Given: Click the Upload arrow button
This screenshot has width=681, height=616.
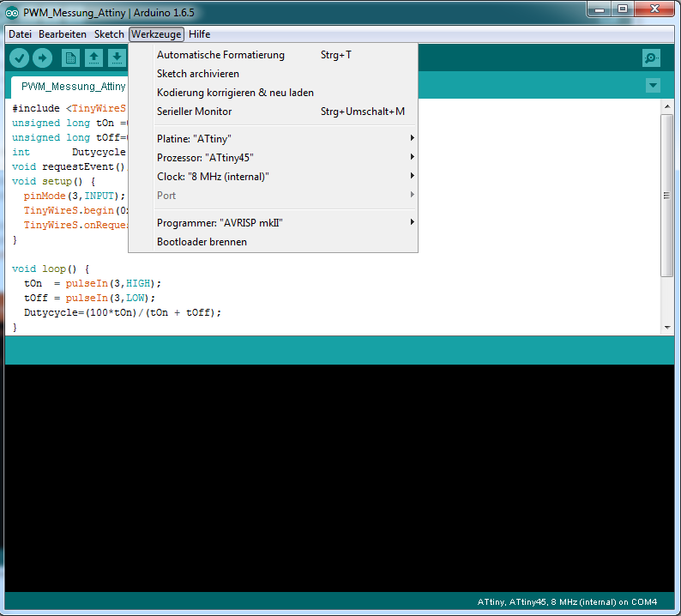Looking at the screenshot, I should [x=42, y=57].
